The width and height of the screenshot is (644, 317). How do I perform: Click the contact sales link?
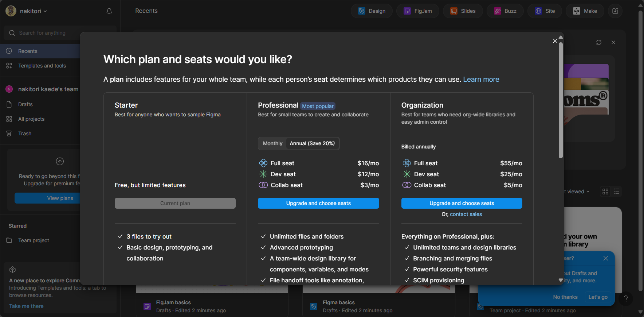466,214
